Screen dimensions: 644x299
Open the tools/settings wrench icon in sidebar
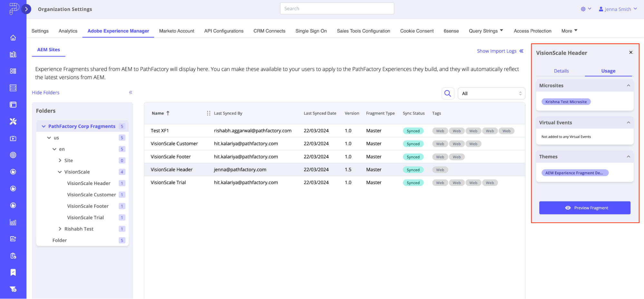point(13,121)
